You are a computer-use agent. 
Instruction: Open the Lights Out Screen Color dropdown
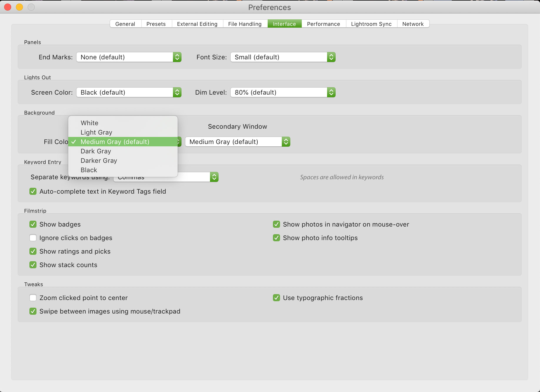click(x=129, y=92)
